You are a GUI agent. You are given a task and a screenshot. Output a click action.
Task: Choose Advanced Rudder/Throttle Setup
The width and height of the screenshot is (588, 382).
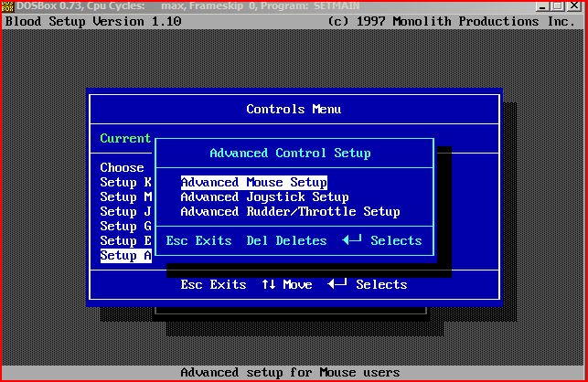point(290,212)
